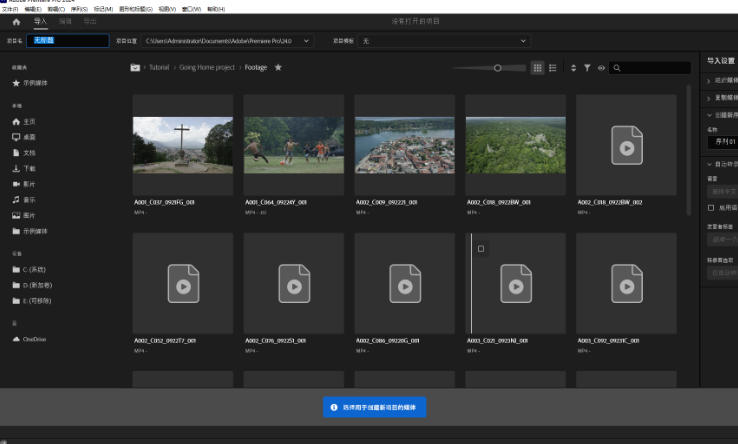
Task: Switch to list view
Action: pos(553,68)
